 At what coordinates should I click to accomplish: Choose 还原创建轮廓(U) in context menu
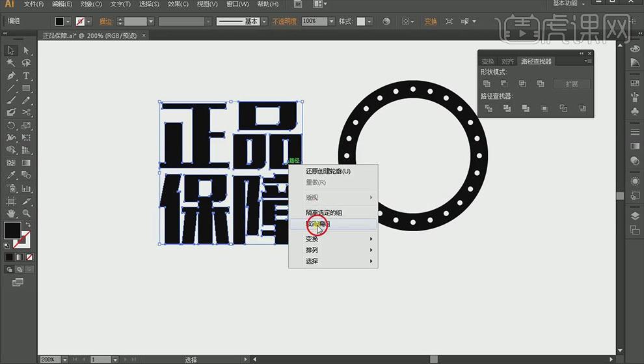(x=333, y=171)
